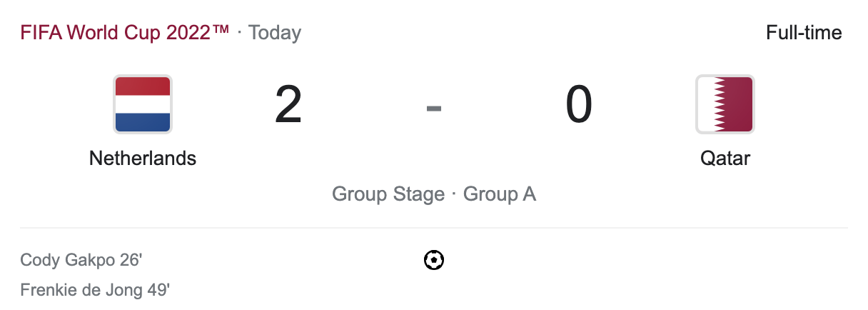
Task: Click the Today date label
Action: (275, 33)
